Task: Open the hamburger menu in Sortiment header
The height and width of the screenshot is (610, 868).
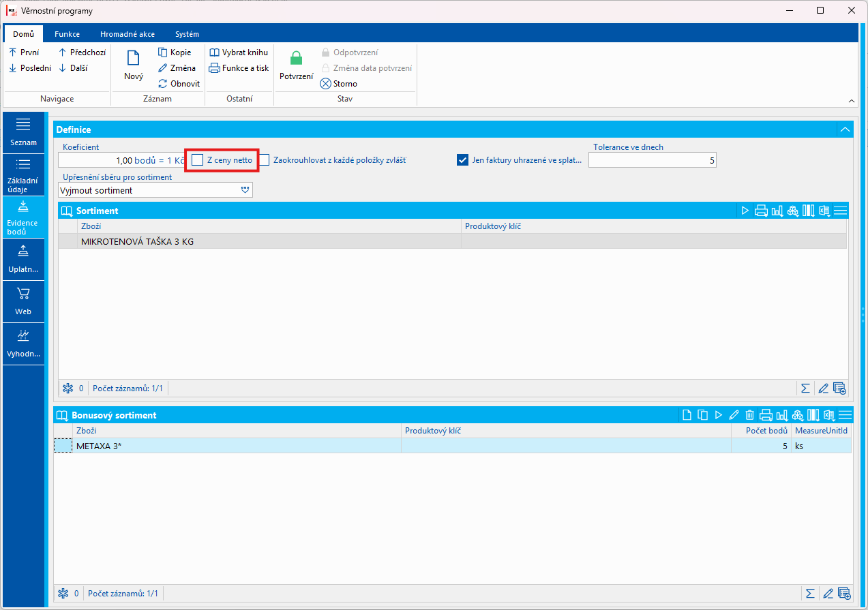Action: 841,211
